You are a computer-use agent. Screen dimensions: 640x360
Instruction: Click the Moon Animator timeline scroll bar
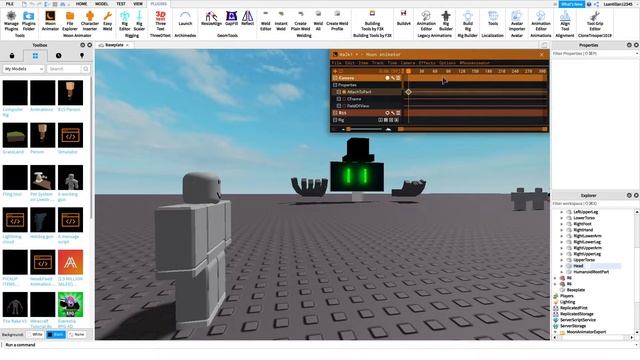(473, 129)
